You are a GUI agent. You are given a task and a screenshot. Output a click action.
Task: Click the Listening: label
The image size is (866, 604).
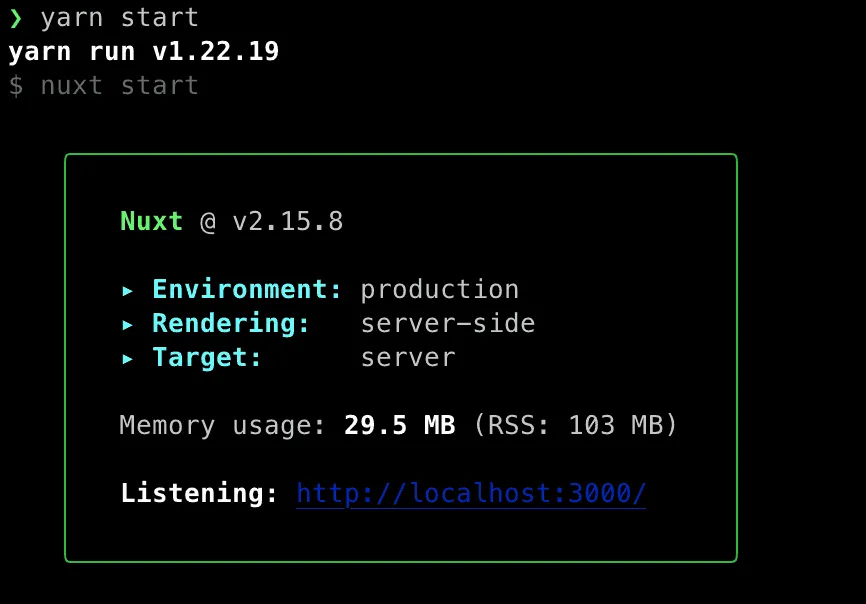coord(199,492)
